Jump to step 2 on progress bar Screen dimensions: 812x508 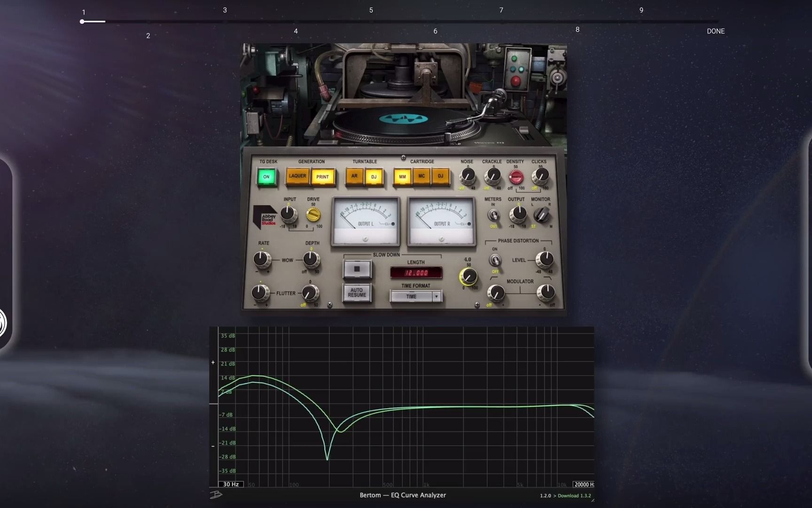click(x=148, y=36)
